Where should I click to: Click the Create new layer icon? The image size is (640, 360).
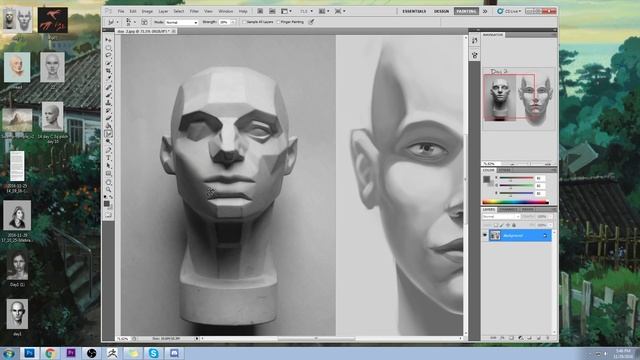(x=539, y=338)
